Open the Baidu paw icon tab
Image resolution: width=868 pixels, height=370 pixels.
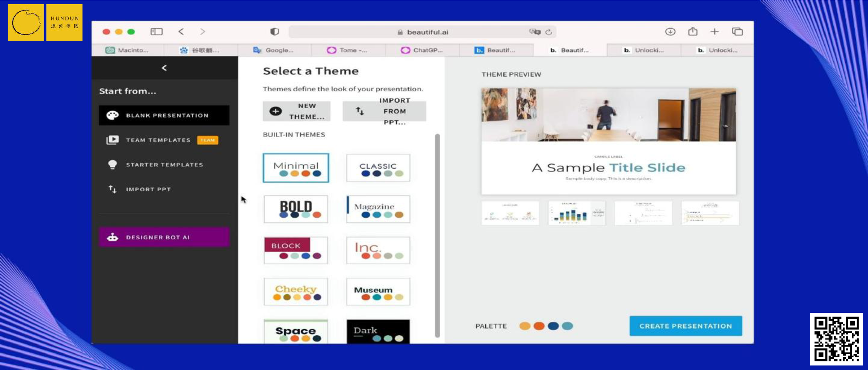(201, 50)
